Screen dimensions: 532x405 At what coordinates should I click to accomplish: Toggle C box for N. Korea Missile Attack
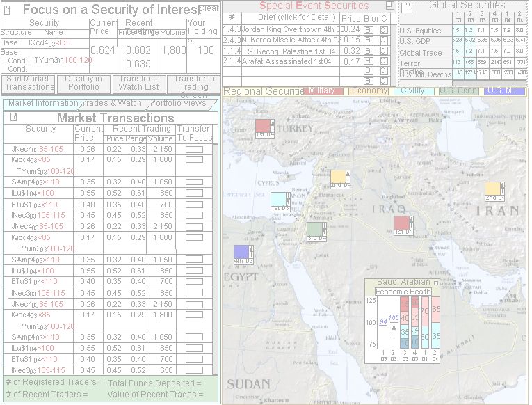coord(383,40)
